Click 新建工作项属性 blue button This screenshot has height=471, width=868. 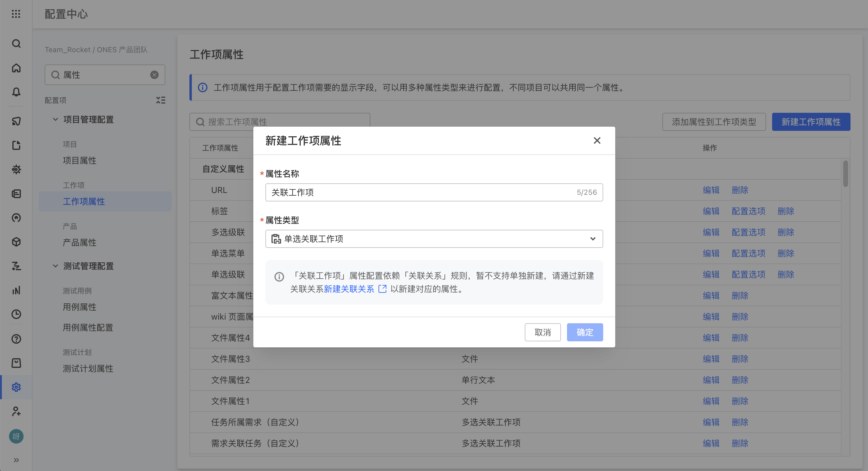[x=811, y=122]
